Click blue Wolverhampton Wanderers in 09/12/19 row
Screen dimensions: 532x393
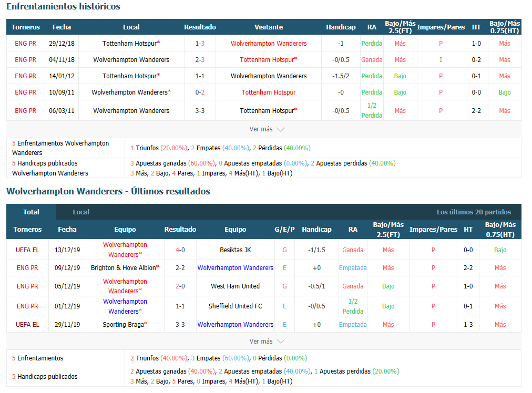[235, 268]
